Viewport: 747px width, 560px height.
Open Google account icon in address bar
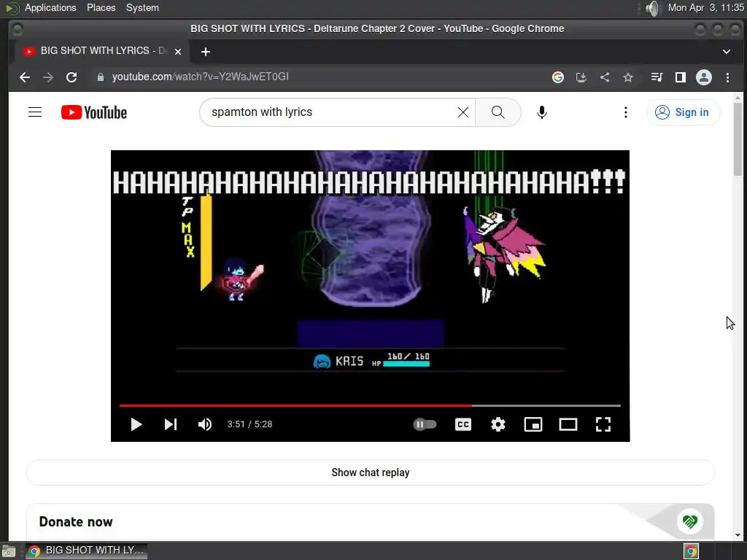(x=558, y=77)
